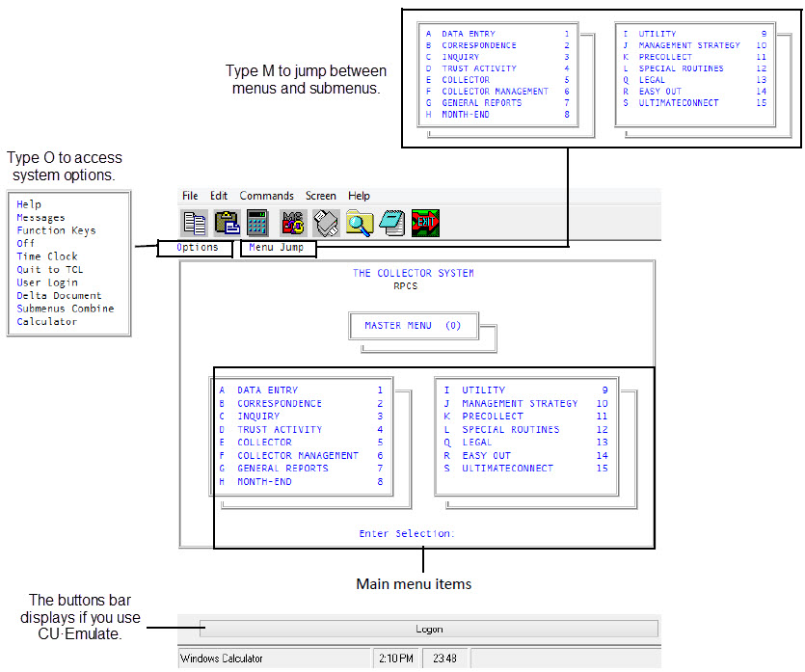Image resolution: width=805 pixels, height=672 pixels.
Task: Click the Paste clipboard icon
Action: click(228, 223)
